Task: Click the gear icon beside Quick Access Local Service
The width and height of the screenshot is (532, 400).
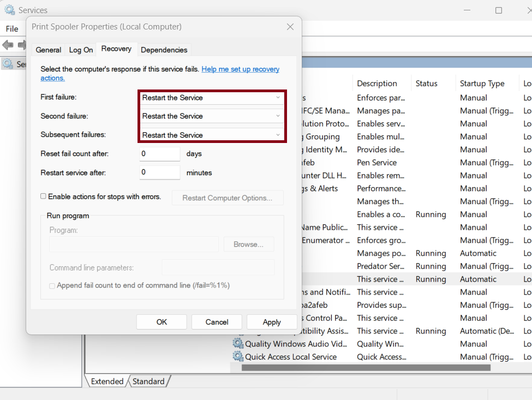Action: click(x=237, y=357)
